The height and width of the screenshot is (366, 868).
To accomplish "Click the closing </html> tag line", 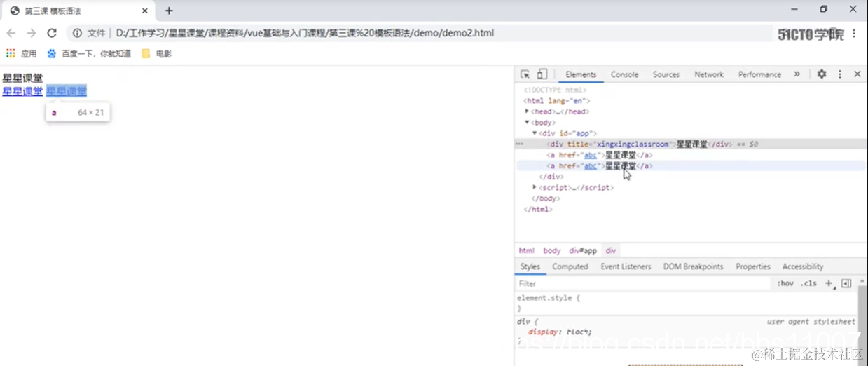I will [538, 209].
